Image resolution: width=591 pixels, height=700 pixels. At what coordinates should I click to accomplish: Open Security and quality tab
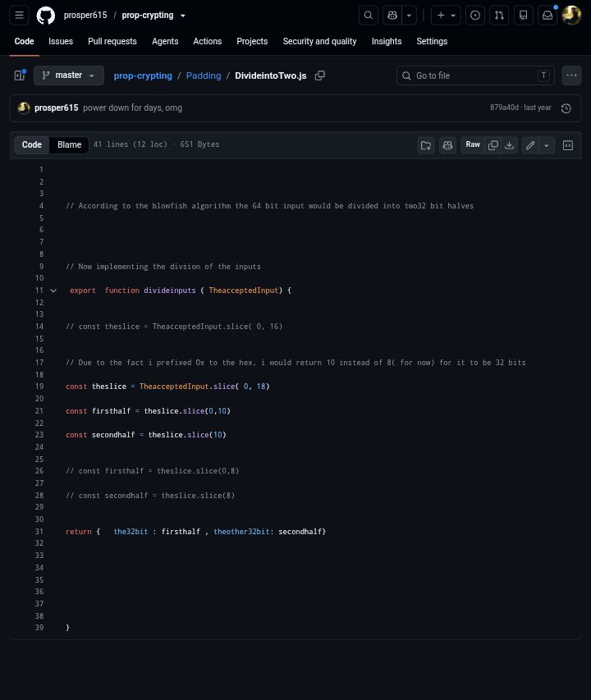click(319, 41)
